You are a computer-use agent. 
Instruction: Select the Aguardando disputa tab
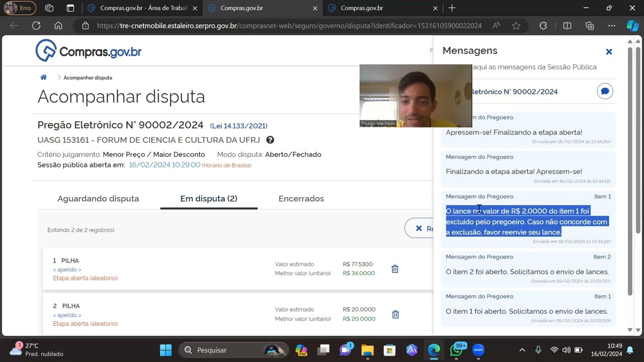tap(98, 199)
